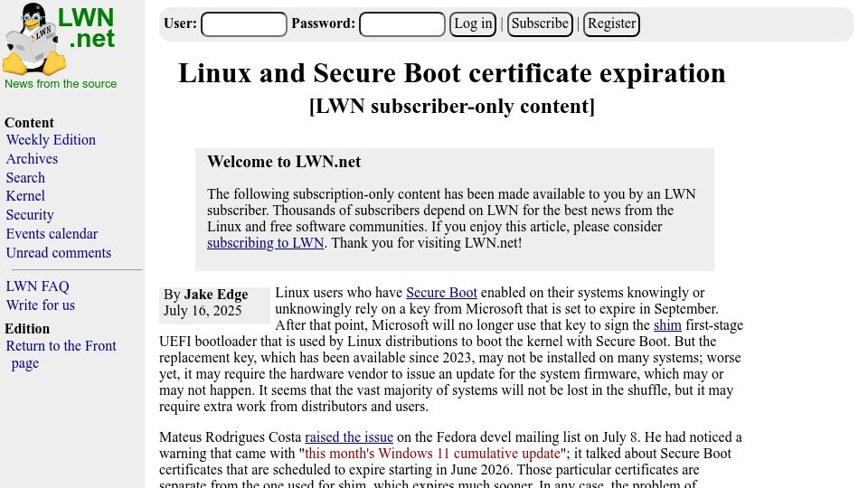The image size is (868, 488).
Task: Click the date July 16, 2025
Action: click(x=203, y=311)
